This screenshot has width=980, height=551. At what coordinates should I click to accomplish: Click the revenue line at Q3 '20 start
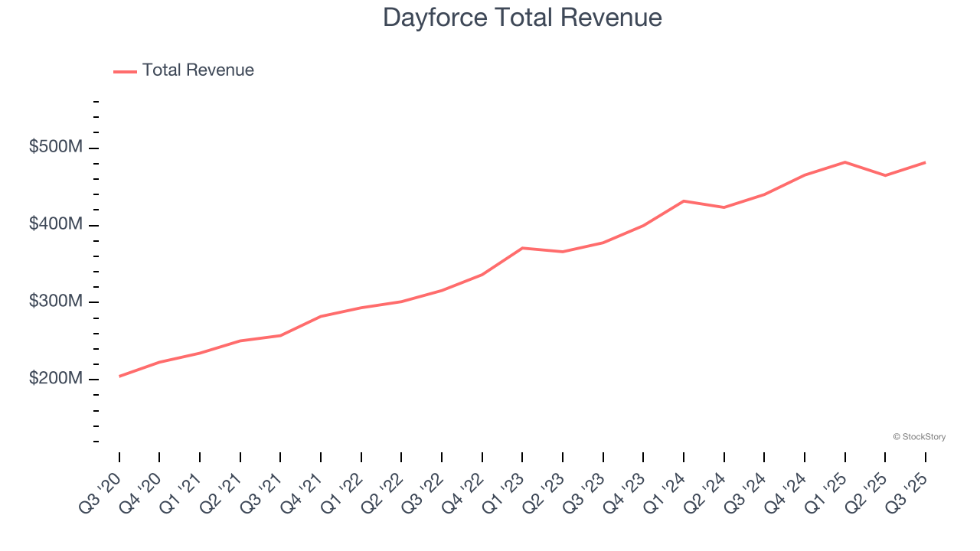(120, 375)
